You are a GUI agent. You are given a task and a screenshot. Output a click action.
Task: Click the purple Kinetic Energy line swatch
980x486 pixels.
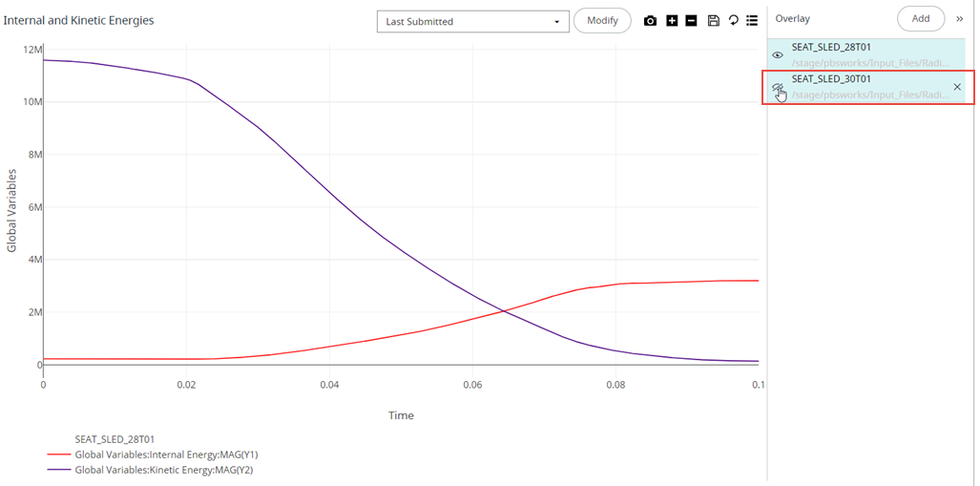point(57,470)
